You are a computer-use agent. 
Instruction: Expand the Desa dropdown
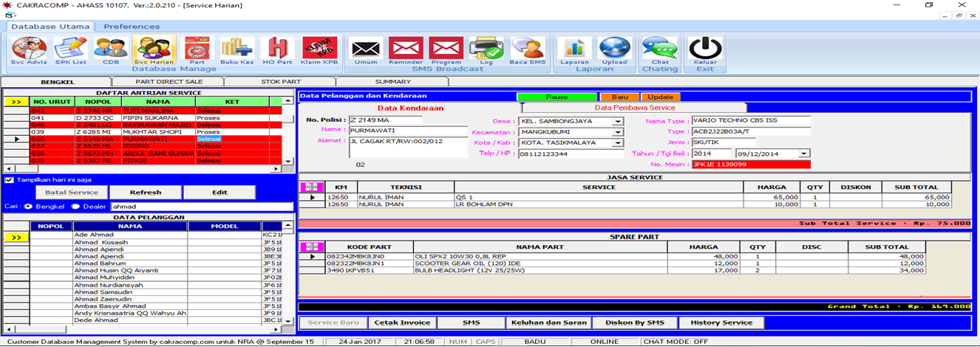coord(618,121)
